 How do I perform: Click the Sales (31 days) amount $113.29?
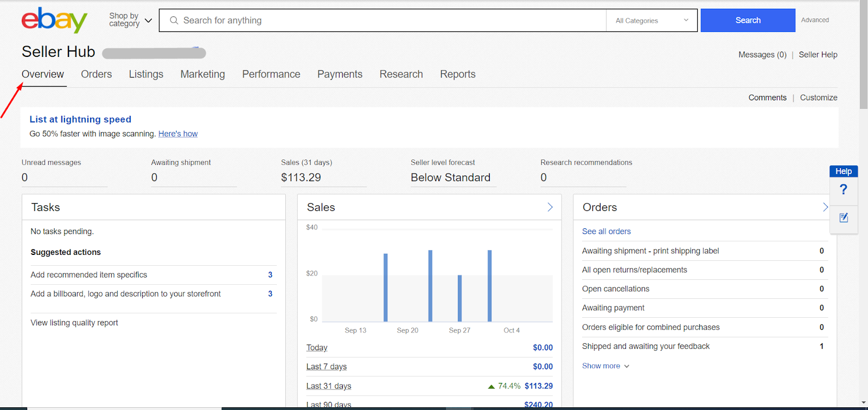pyautogui.click(x=301, y=177)
